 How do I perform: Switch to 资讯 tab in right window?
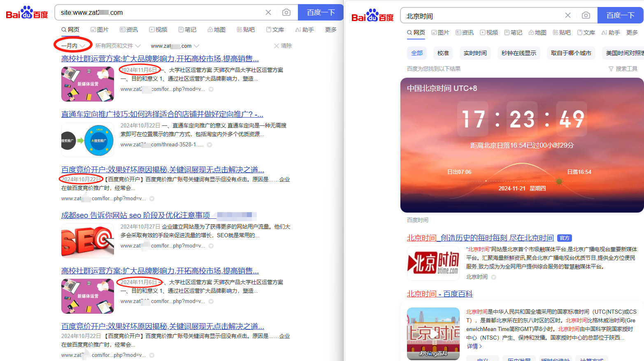tap(465, 32)
